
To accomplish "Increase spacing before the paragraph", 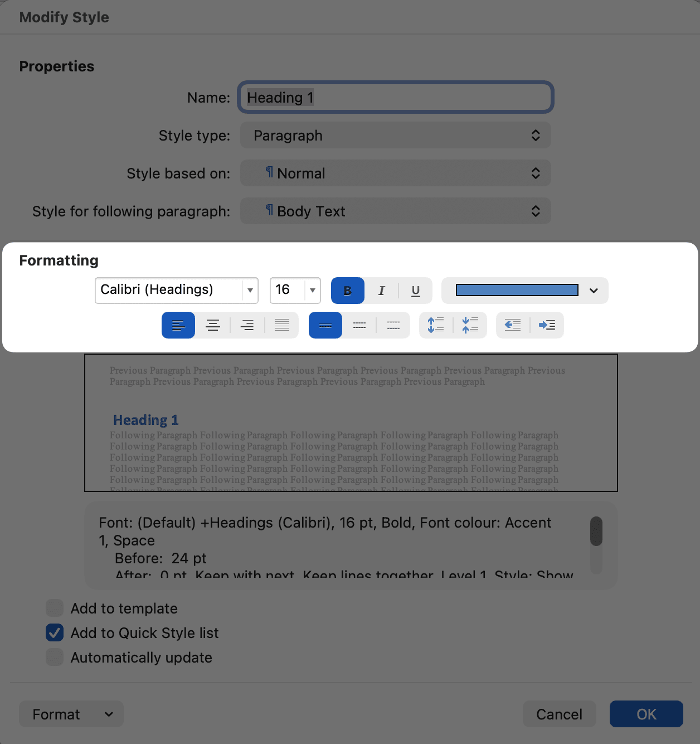I will [436, 325].
